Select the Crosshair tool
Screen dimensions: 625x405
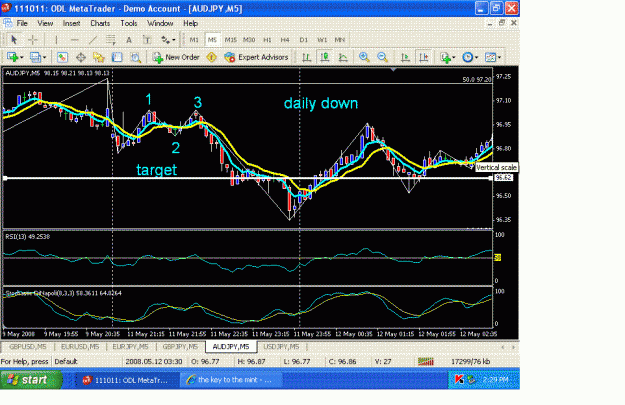tap(33, 39)
